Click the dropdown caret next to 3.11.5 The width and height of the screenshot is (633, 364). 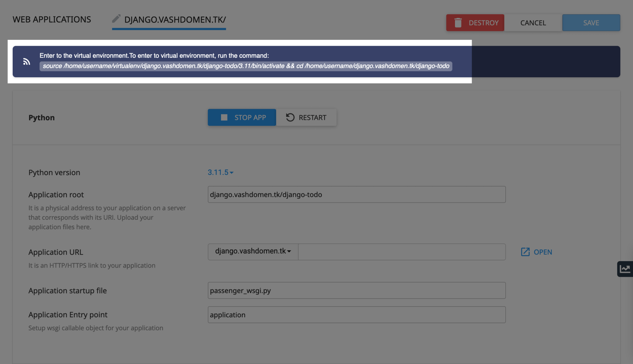[231, 173]
